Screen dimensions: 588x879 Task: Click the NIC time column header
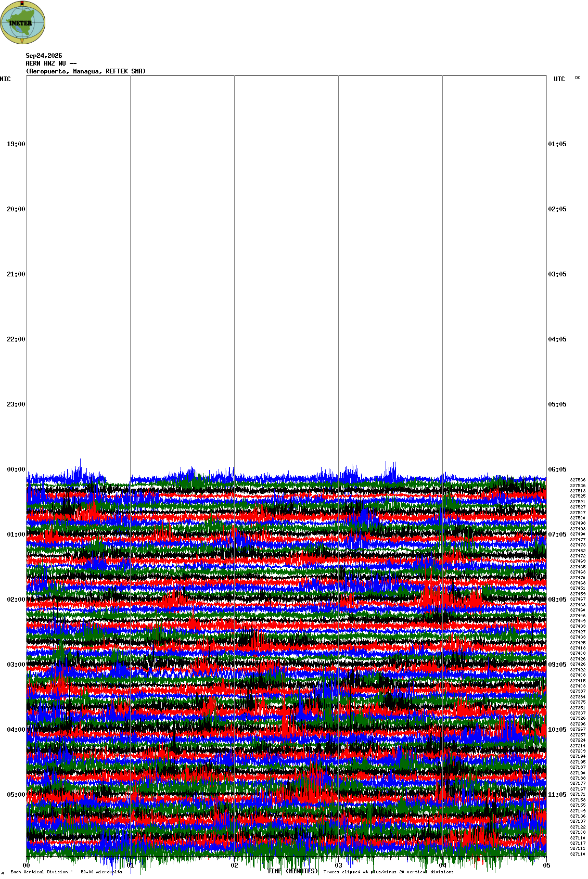5,79
